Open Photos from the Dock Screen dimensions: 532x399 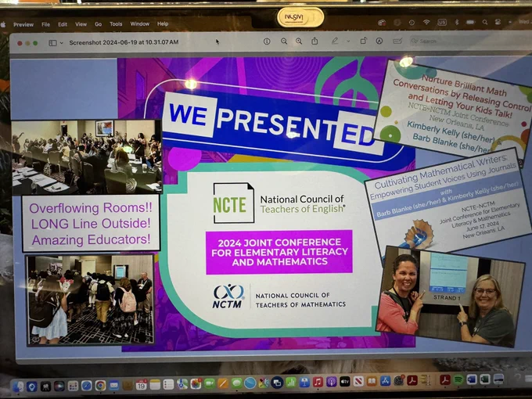tap(196, 385)
